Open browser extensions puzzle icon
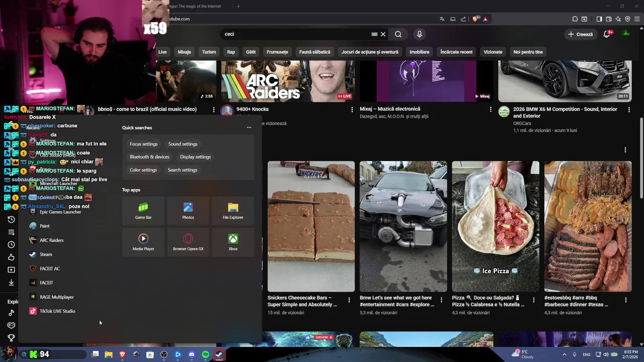 click(575, 19)
